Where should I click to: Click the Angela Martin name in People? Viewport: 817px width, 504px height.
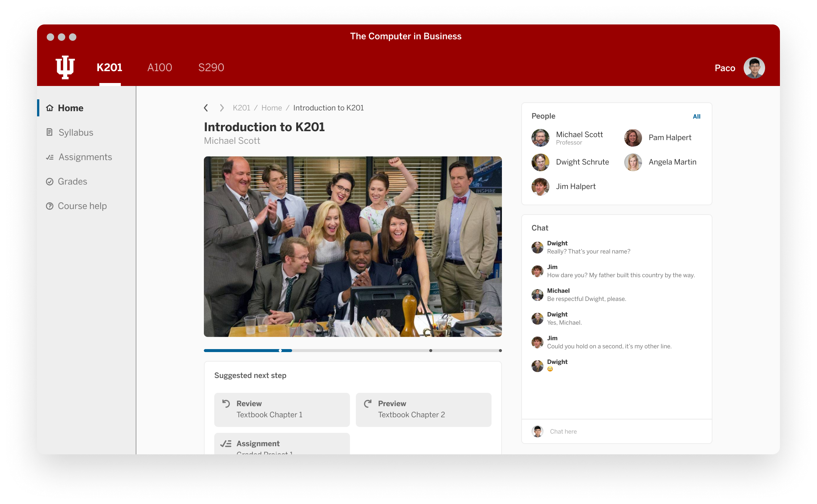click(x=672, y=162)
